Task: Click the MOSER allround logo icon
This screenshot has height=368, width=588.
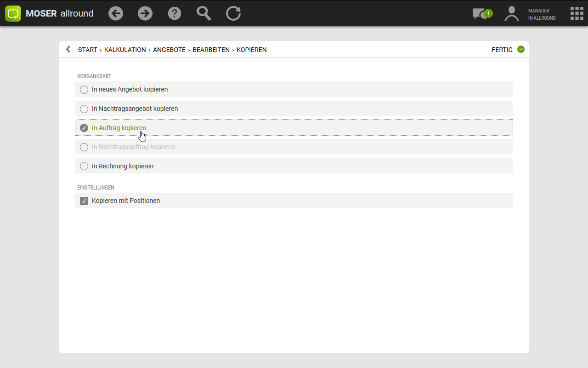Action: pos(13,13)
